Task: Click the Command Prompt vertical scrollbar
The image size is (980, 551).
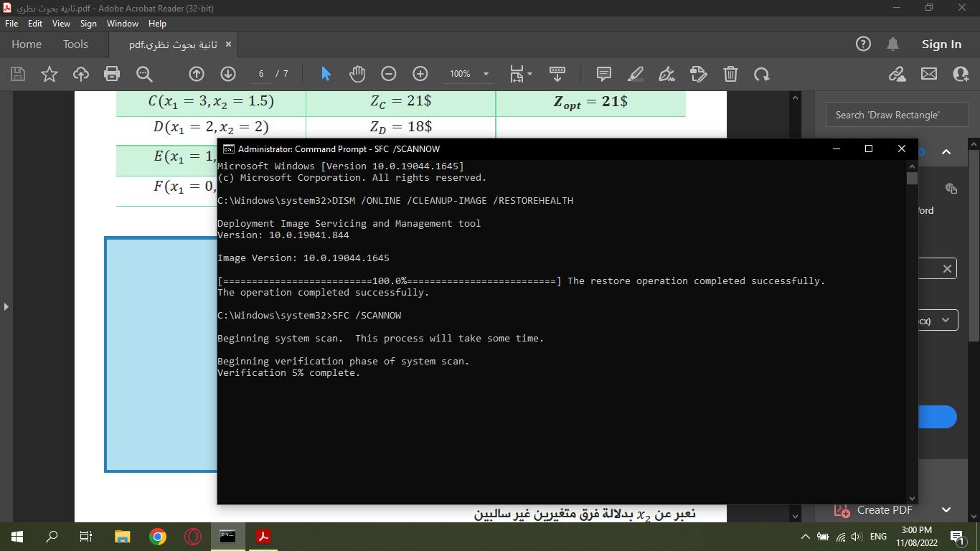Action: 912,330
